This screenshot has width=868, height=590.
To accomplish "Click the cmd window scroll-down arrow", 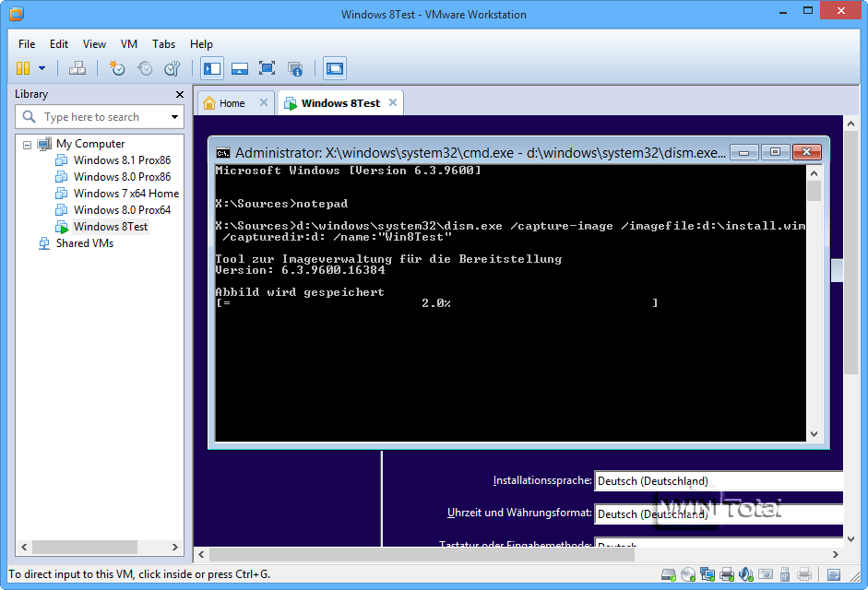I will (x=814, y=434).
